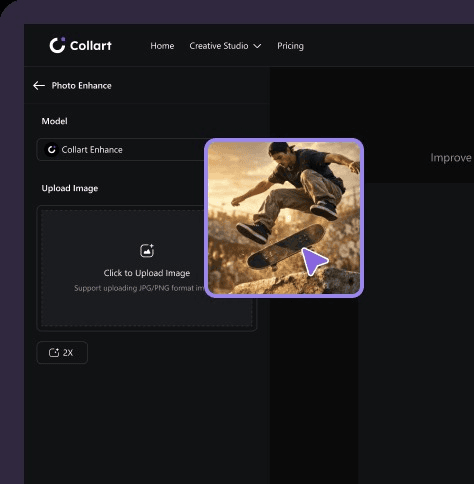The image size is (474, 484).
Task: Click the Collart Enhance model icon
Action: click(x=52, y=150)
